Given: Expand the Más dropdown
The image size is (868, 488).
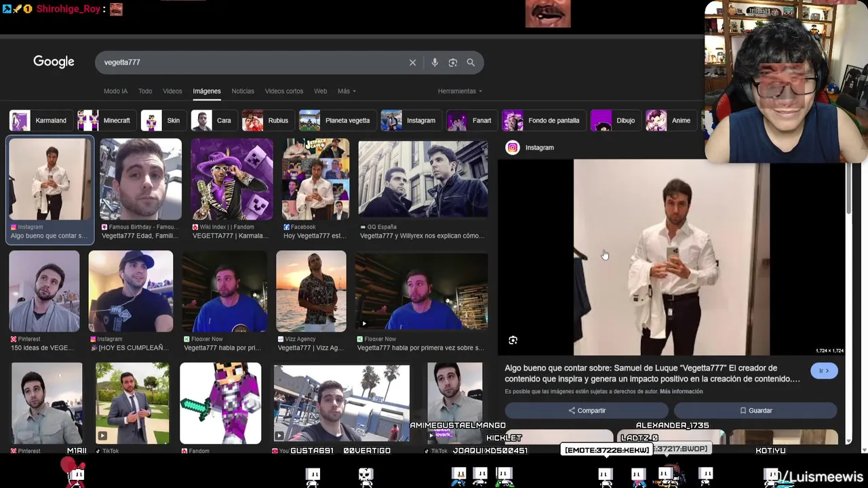Looking at the screenshot, I should click(x=347, y=91).
